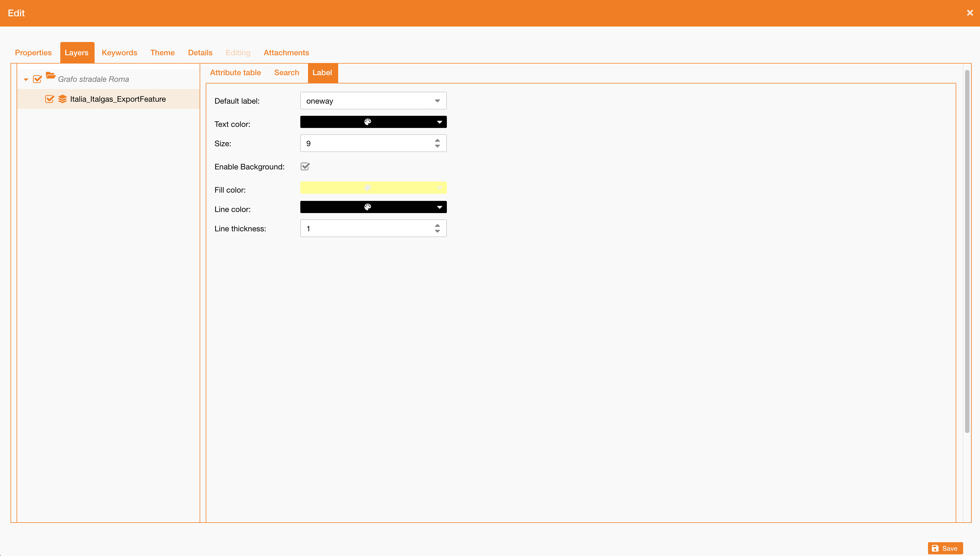Go to the Theme tab

pos(162,53)
